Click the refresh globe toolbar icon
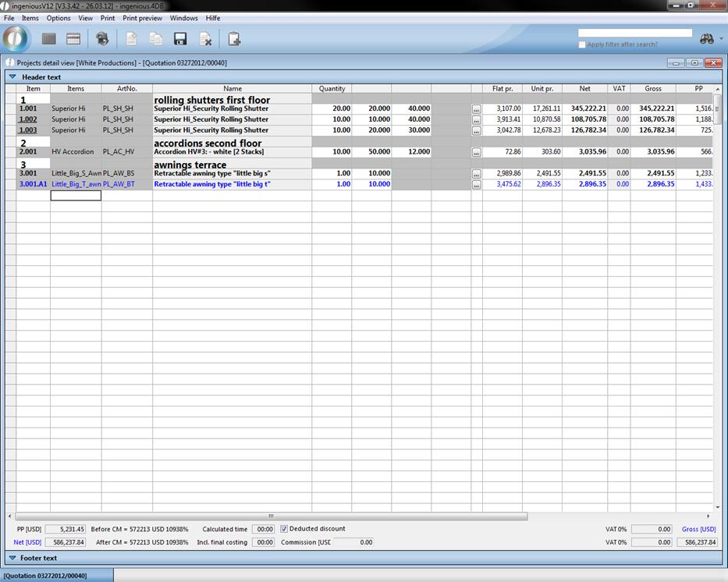Image resolution: width=728 pixels, height=582 pixels. (x=102, y=39)
